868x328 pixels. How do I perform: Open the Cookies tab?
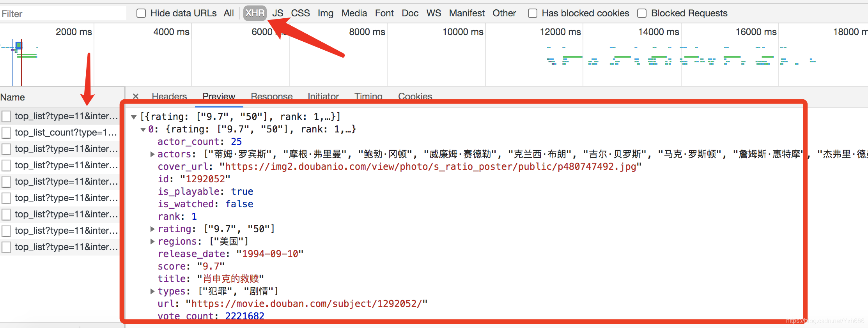[415, 96]
